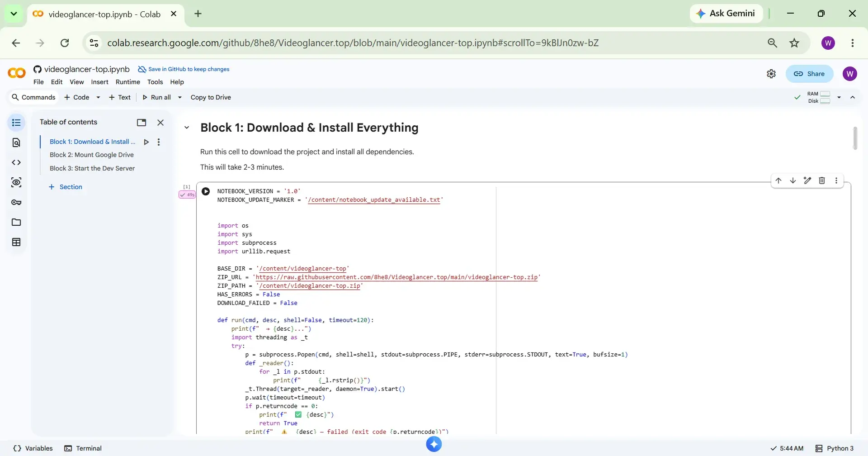Click the videoglancer-top.ipynb notebook title

87,69
